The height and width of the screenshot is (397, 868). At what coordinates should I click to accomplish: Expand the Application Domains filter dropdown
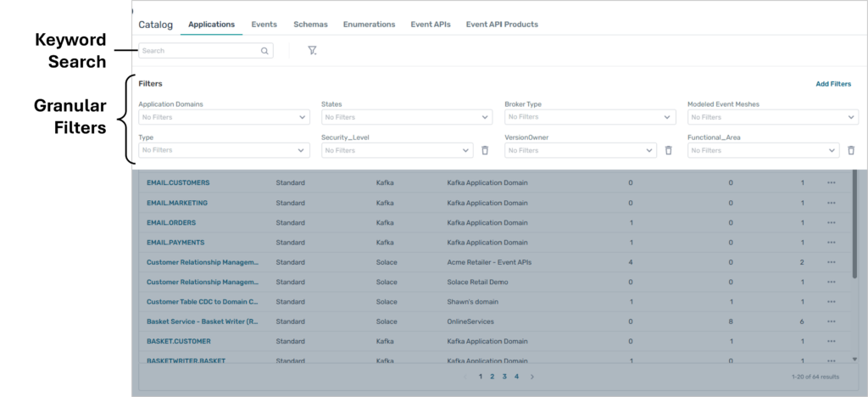click(x=224, y=117)
